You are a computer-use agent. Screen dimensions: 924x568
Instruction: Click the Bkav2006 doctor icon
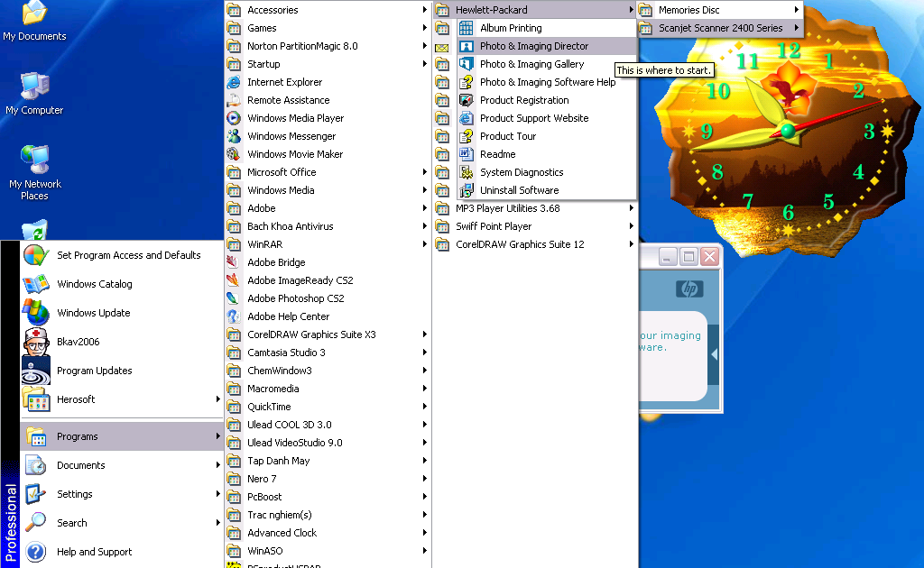(x=36, y=342)
